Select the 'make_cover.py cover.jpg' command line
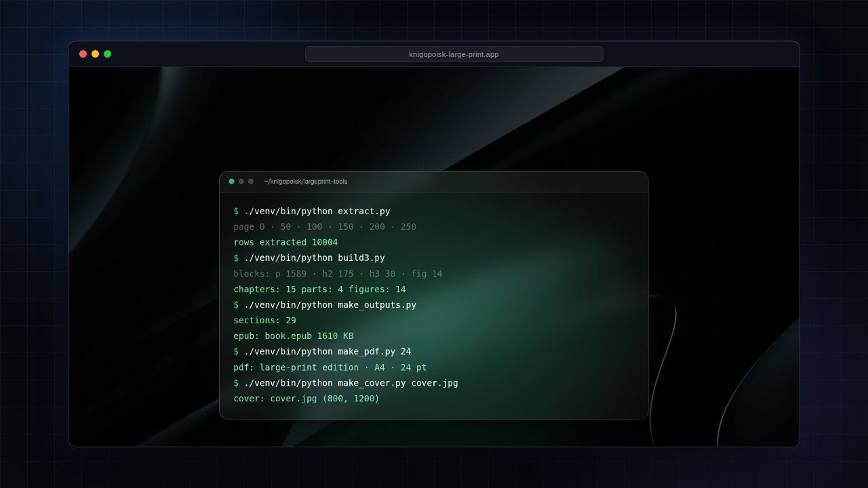This screenshot has width=868, height=488. coord(346,383)
